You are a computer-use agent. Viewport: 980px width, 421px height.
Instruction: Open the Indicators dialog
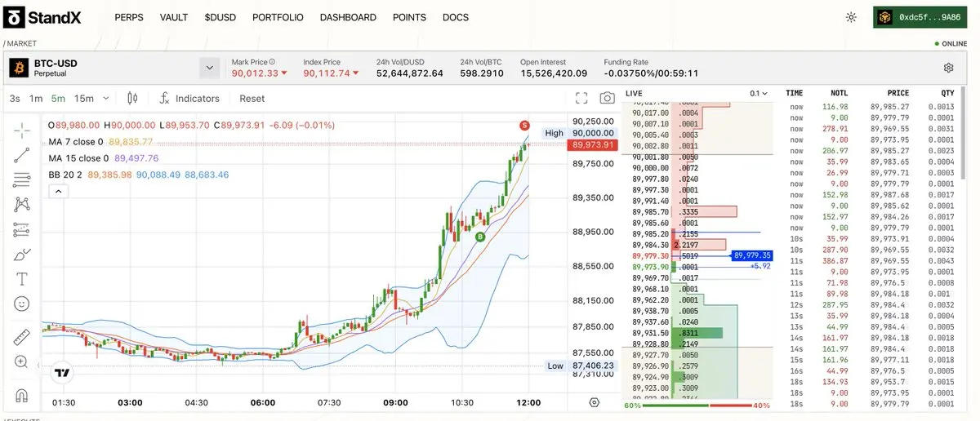pyautogui.click(x=189, y=99)
